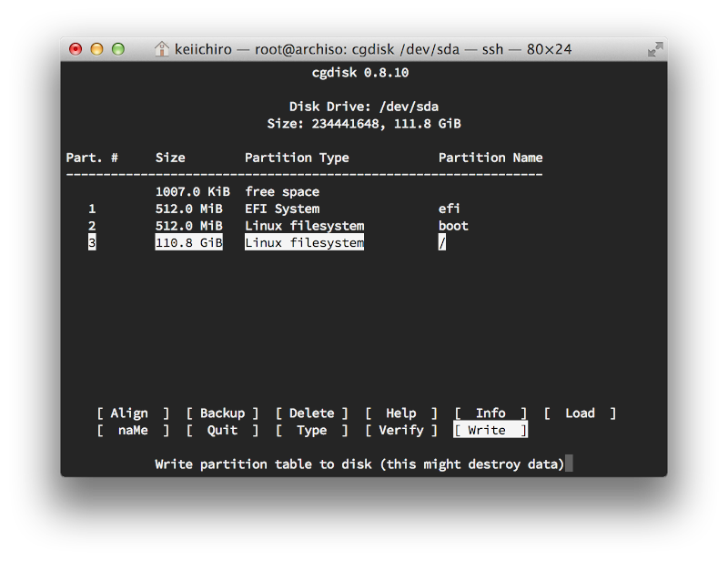The width and height of the screenshot is (728, 561).
Task: Choose the Verify option
Action: point(401,431)
